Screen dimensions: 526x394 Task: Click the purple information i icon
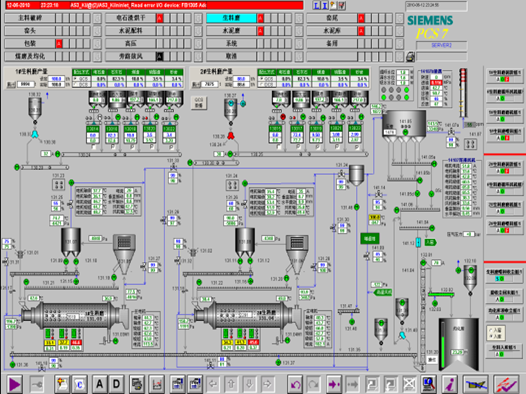pyautogui.click(x=450, y=384)
